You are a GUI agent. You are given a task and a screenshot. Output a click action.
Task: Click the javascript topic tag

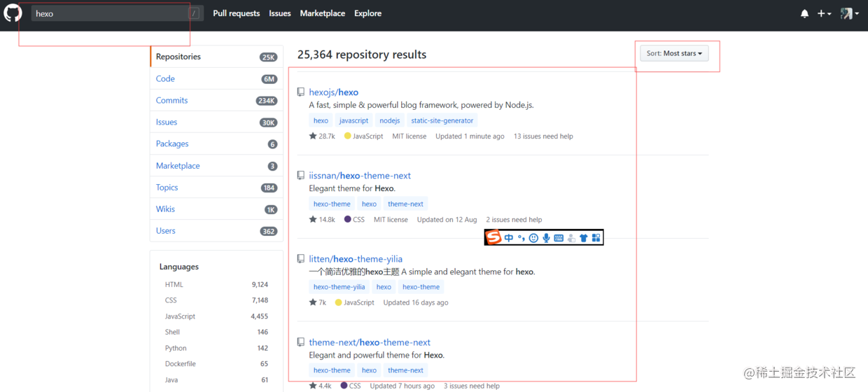[x=353, y=120]
